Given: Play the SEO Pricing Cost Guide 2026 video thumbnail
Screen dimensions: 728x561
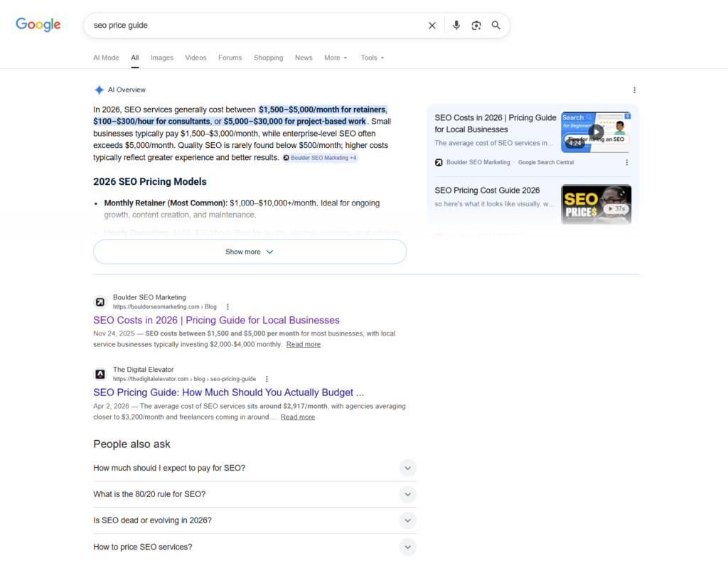Looking at the screenshot, I should click(x=596, y=204).
